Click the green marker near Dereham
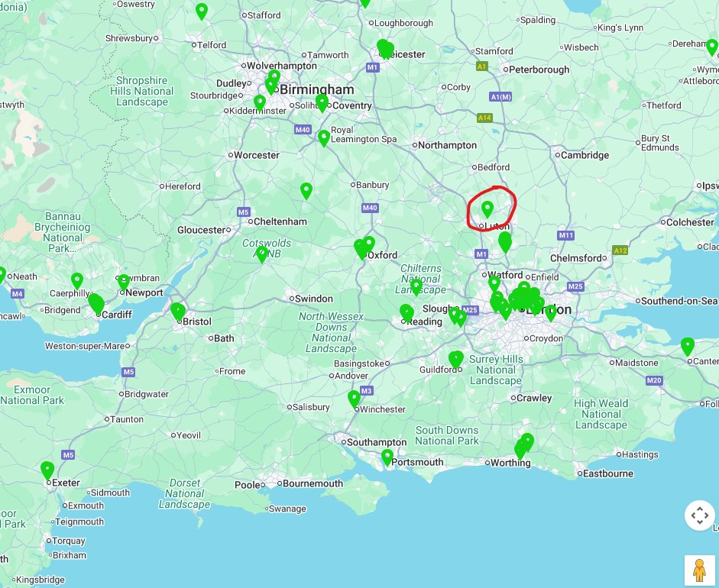The width and height of the screenshot is (719, 588). click(711, 47)
